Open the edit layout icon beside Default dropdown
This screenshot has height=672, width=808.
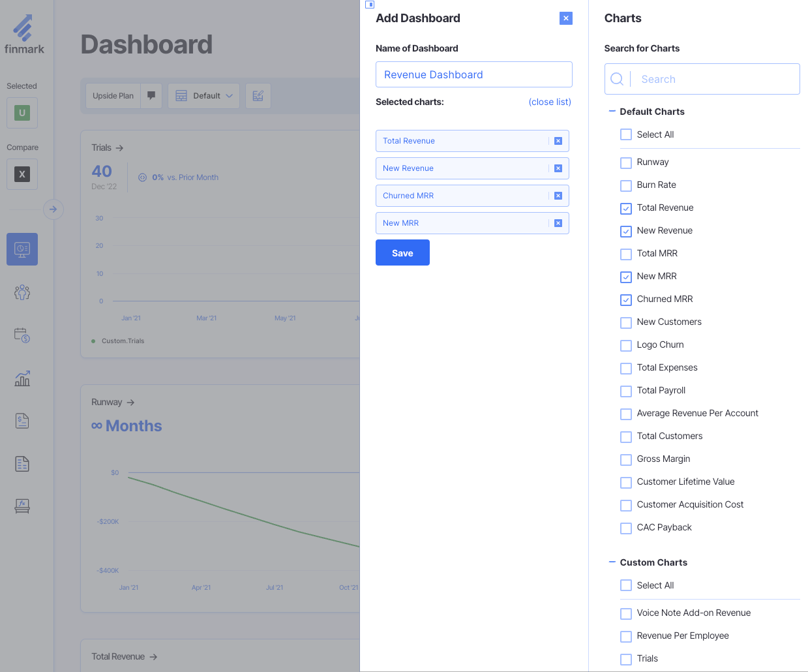tap(258, 95)
